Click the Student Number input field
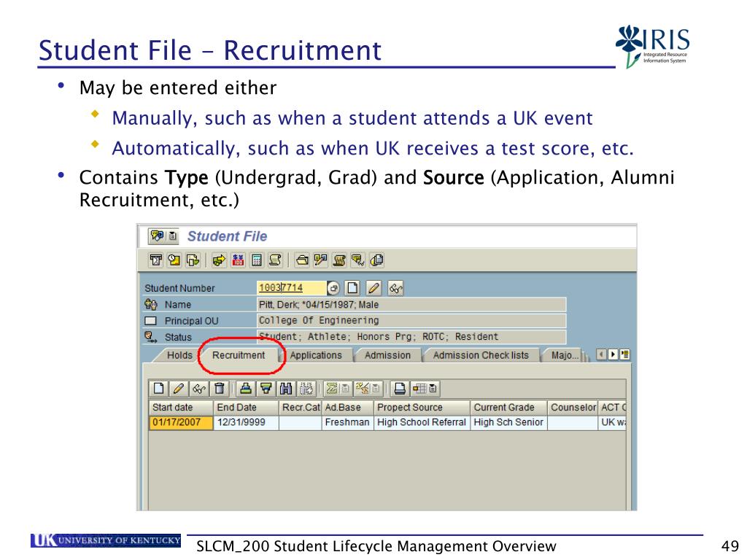747x560 pixels. (292, 287)
